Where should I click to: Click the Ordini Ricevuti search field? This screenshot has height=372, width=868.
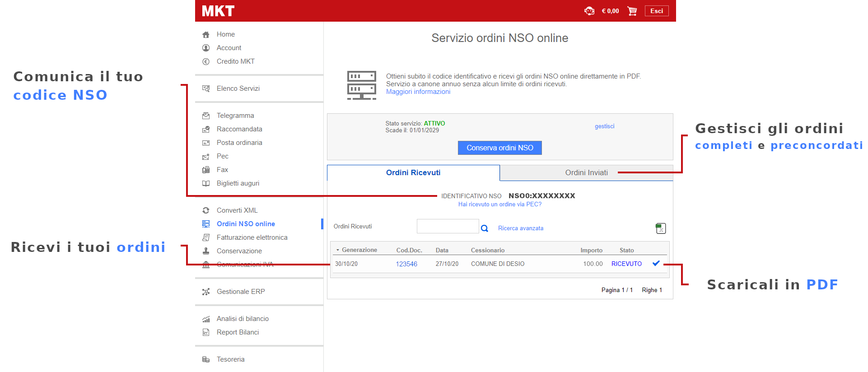pyautogui.click(x=448, y=226)
